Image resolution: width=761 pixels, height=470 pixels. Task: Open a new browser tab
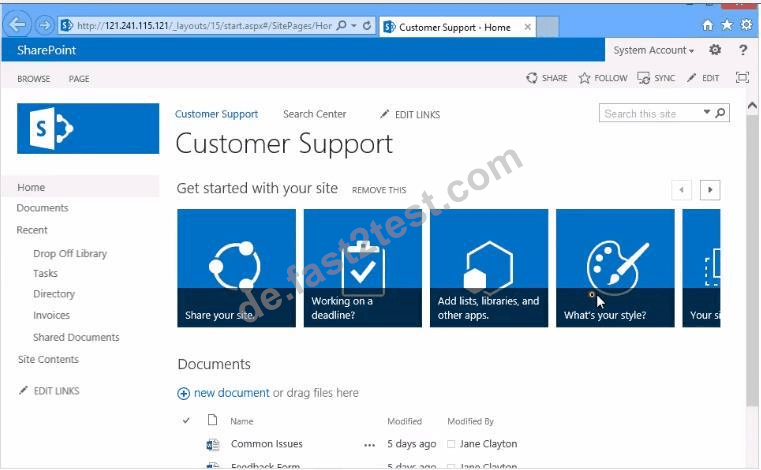547,27
